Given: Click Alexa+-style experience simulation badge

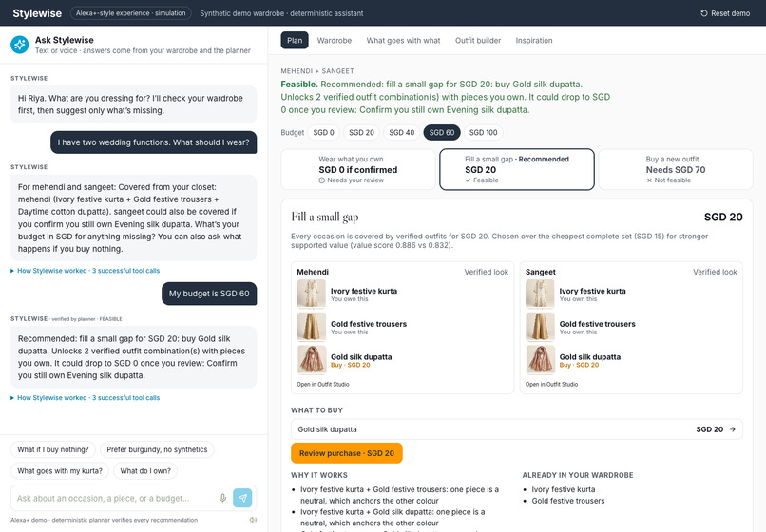Looking at the screenshot, I should point(130,13).
